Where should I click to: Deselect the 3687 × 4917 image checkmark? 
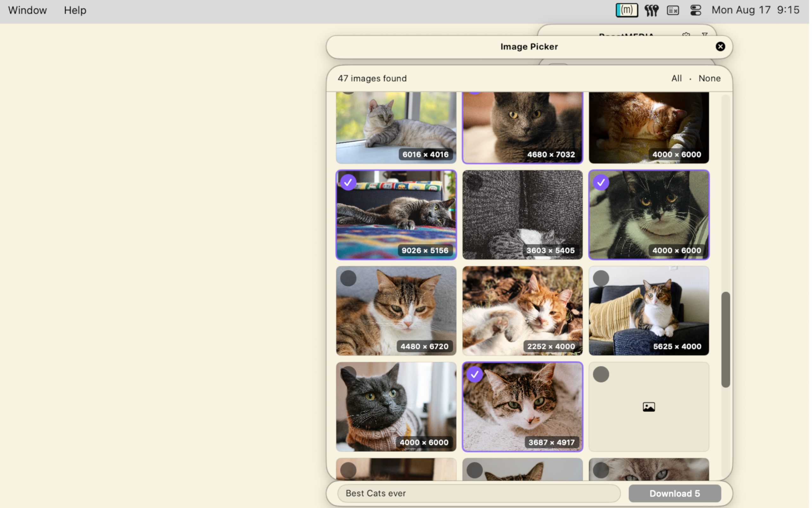(475, 374)
